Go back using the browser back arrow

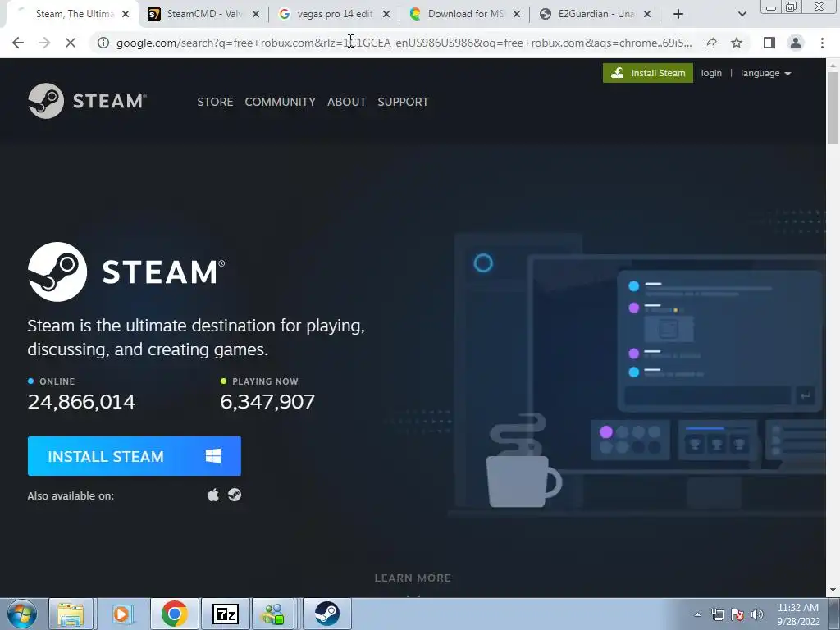(x=18, y=43)
